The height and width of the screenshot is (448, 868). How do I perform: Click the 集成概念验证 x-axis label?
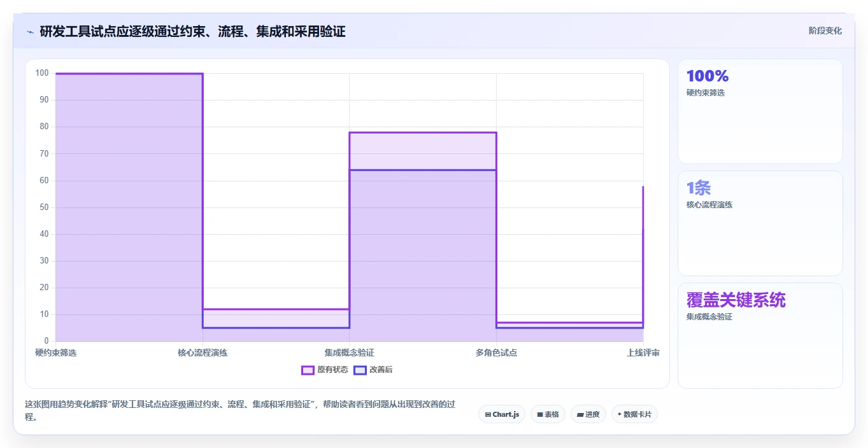(349, 353)
